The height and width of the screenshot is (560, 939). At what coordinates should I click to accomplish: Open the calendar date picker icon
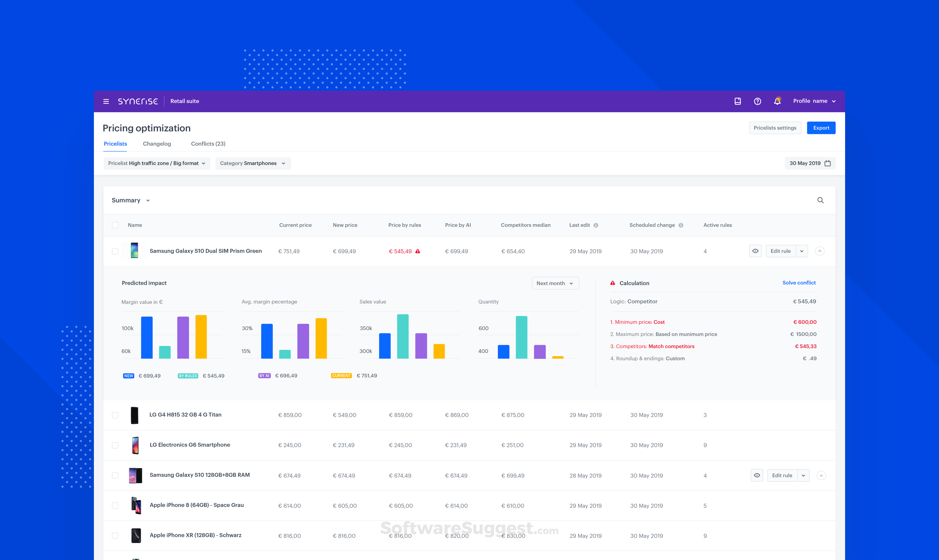828,163
